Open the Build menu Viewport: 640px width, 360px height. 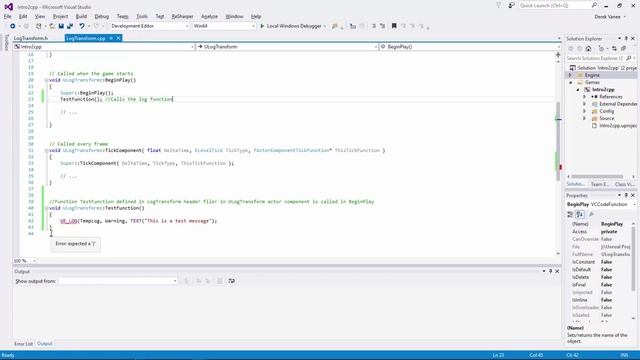pyautogui.click(x=81, y=16)
